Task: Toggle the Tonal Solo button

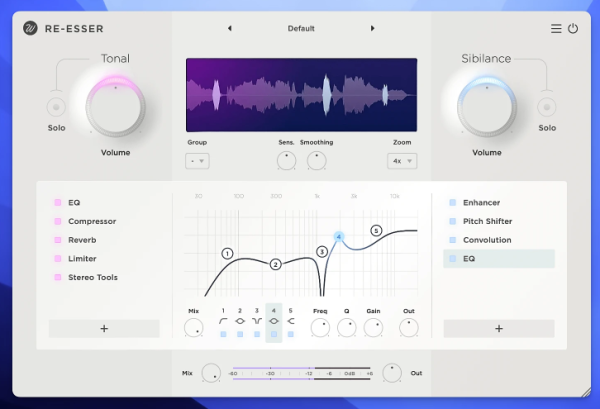Action: 56,107
